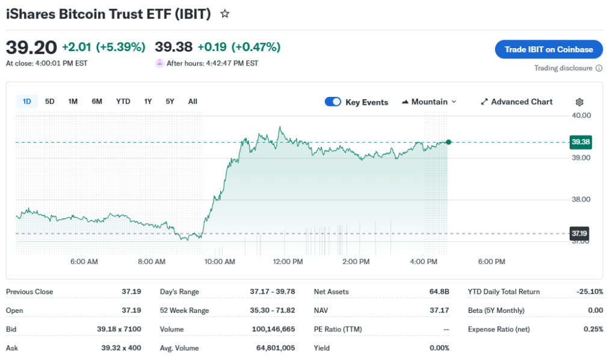Click the after hours moon icon
Viewport: 616px width, 364px height.
159,63
